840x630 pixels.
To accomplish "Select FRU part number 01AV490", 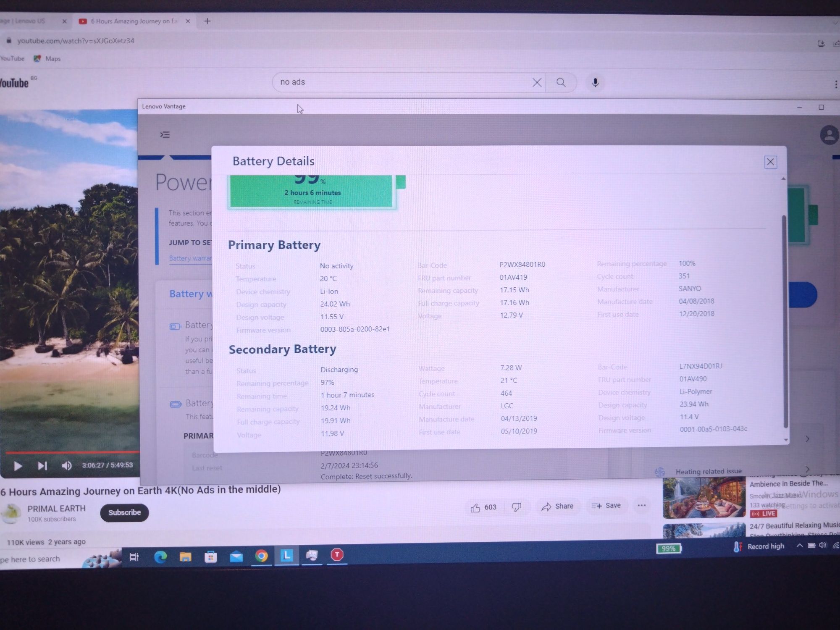I will point(693,379).
